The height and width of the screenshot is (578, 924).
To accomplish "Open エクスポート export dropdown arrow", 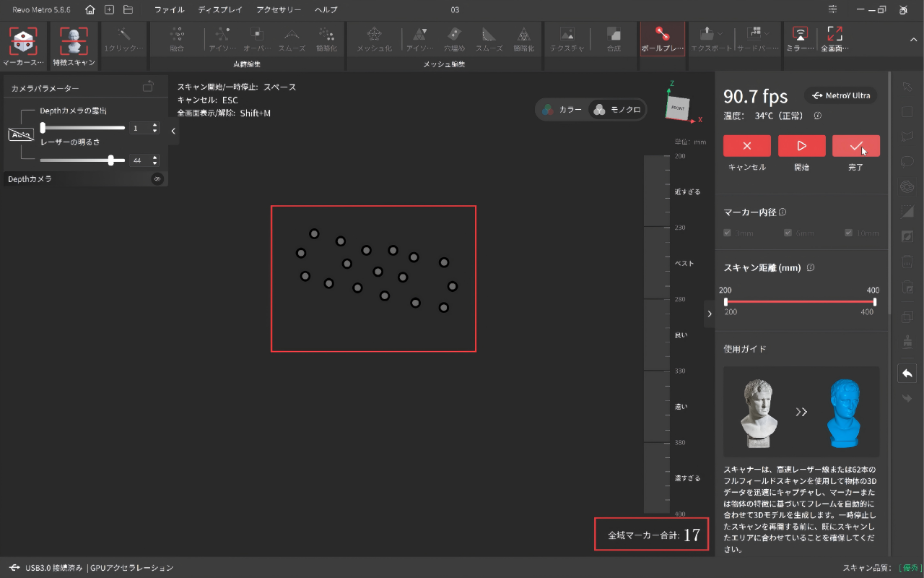I will point(721,33).
